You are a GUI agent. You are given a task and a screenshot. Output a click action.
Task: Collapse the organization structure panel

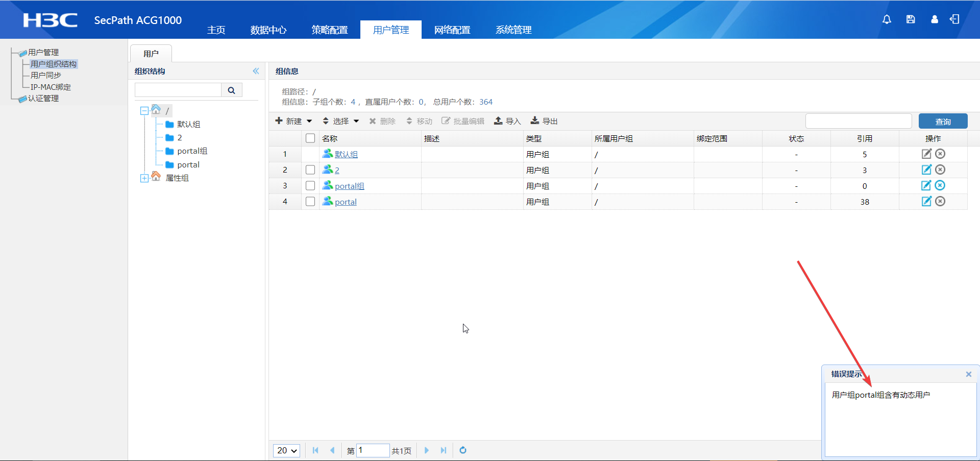click(x=256, y=71)
